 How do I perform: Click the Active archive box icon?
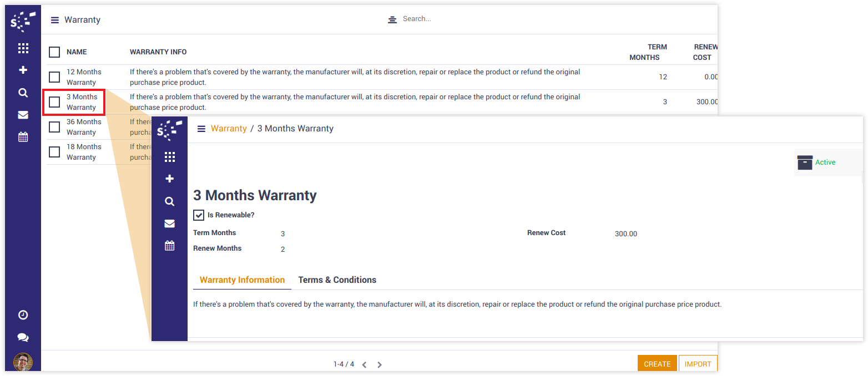point(805,162)
